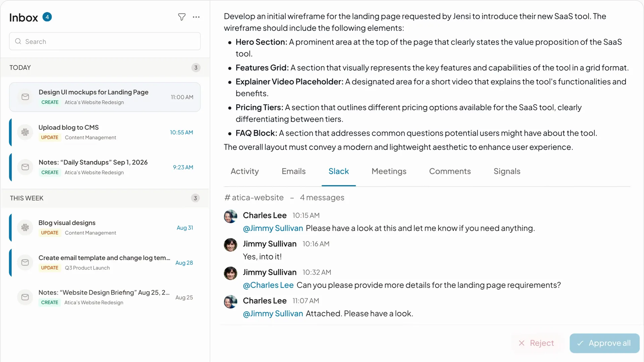Click the @Charles Lee mention link
This screenshot has height=362, width=644.
[268, 285]
